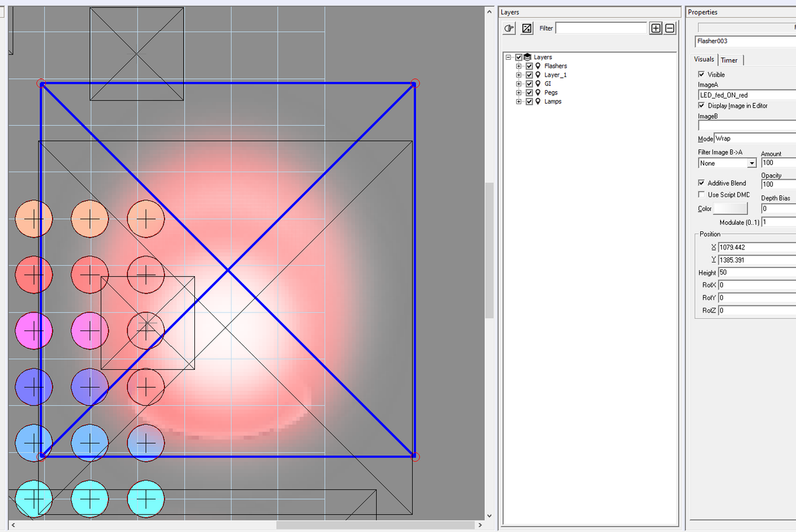
Task: Expand the Lamps layer node
Action: click(x=519, y=102)
